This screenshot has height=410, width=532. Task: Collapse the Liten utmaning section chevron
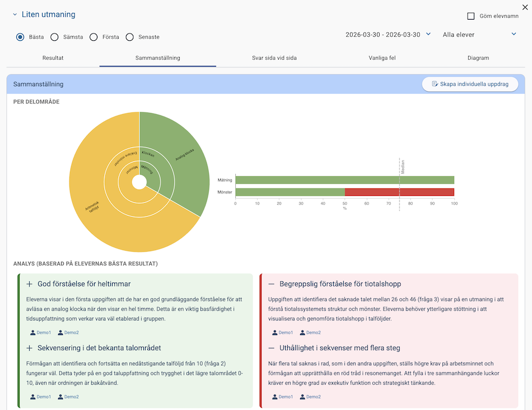click(15, 15)
